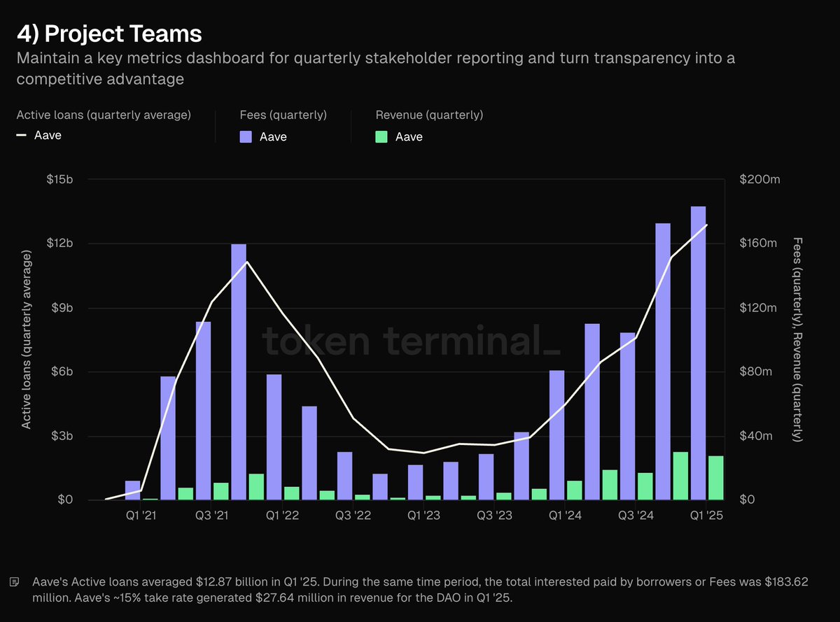
Task: Click the "Q1 '21" x-axis label
Action: click(x=141, y=516)
